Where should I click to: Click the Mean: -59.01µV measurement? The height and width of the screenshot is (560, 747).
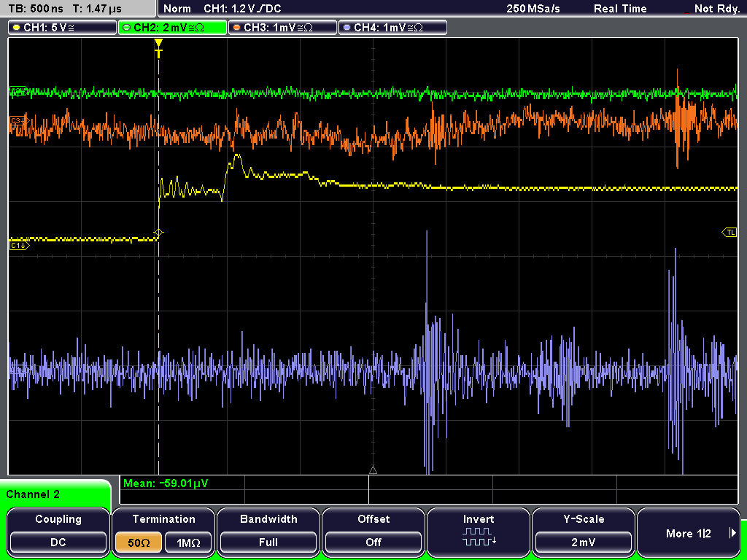tap(166, 483)
